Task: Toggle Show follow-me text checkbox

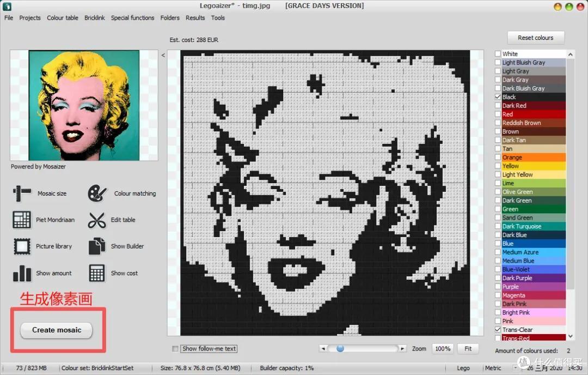Action: point(175,349)
